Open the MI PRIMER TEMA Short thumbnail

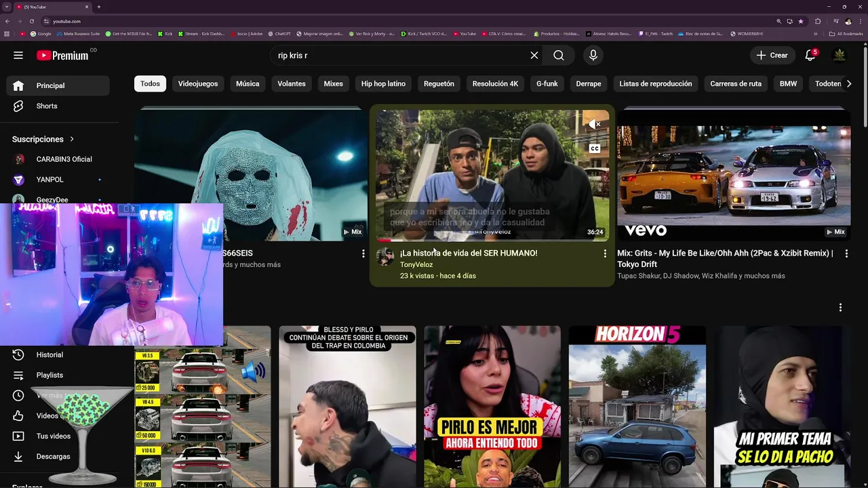783,407
